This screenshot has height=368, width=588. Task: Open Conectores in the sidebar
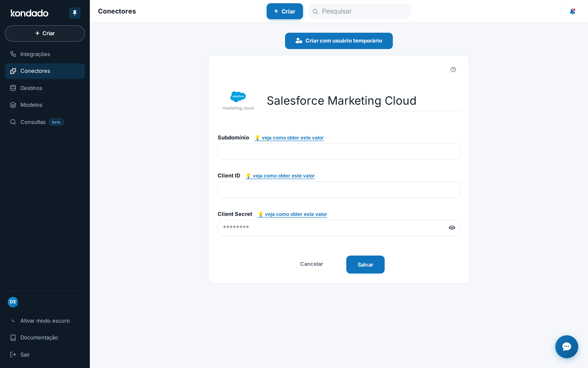pyautogui.click(x=45, y=71)
